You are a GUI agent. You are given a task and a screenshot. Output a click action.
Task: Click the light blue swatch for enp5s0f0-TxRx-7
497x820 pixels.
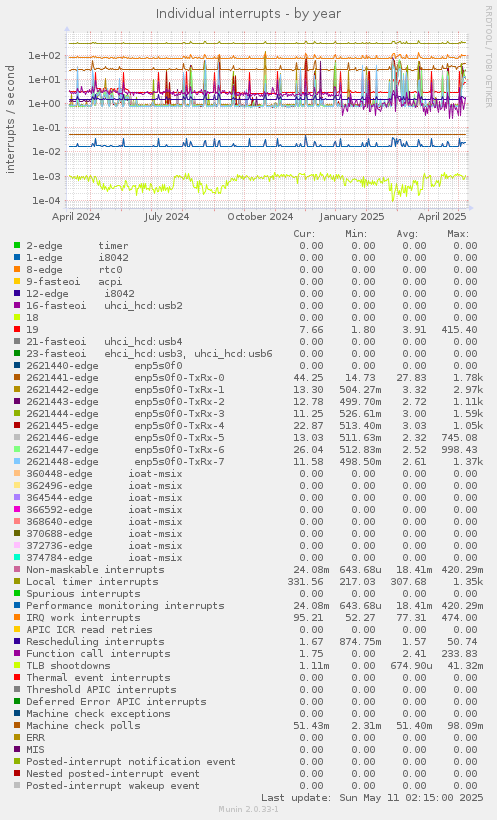click(x=17, y=462)
